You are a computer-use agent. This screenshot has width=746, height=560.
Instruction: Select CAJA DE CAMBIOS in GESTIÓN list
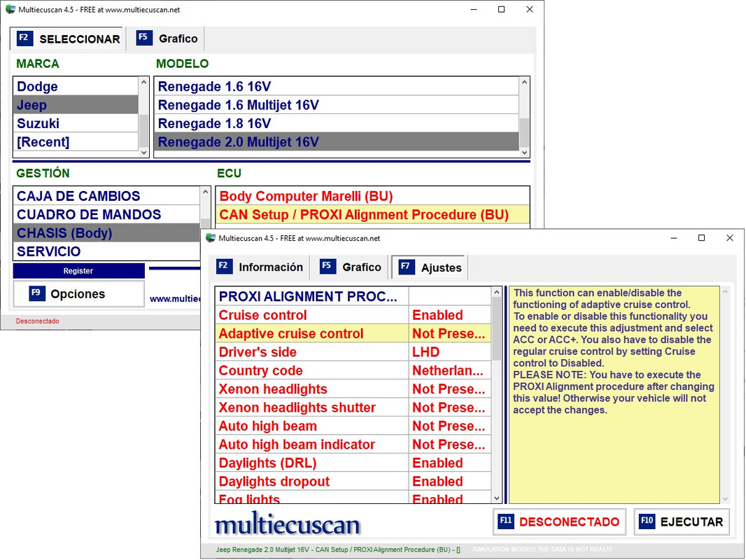pyautogui.click(x=106, y=195)
